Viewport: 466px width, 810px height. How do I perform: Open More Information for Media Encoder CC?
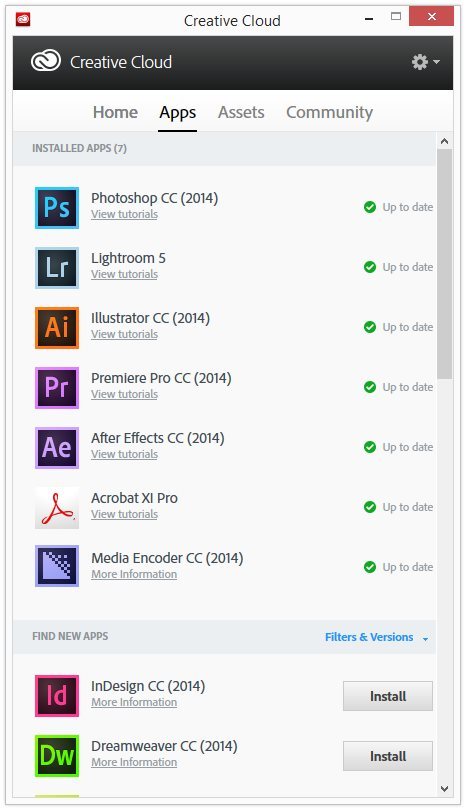point(134,574)
